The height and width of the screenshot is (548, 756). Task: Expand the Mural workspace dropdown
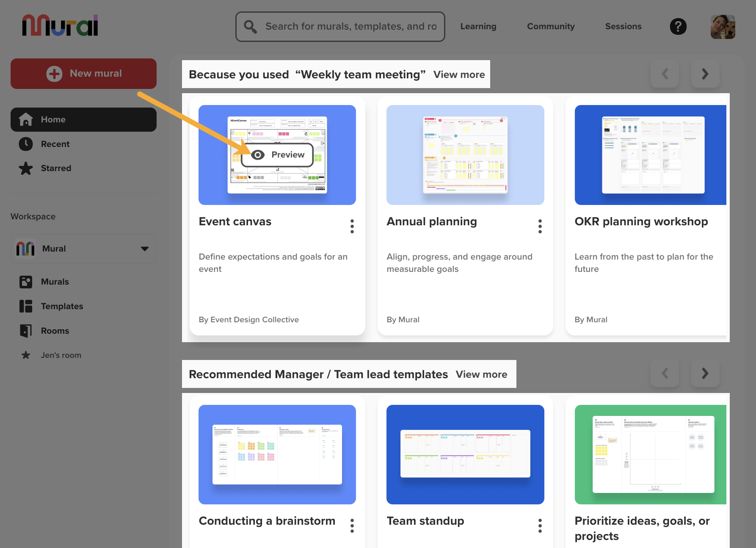(x=145, y=249)
